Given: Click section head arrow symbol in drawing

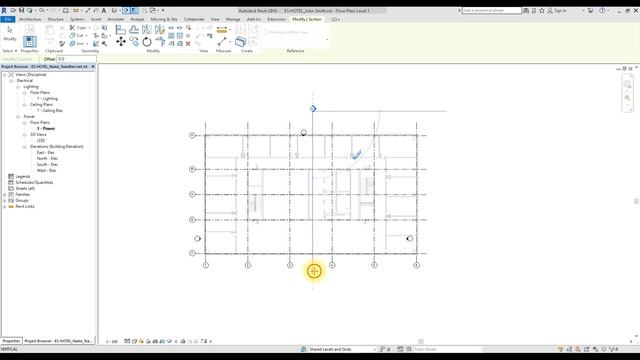Looking at the screenshot, I should click(x=313, y=109).
